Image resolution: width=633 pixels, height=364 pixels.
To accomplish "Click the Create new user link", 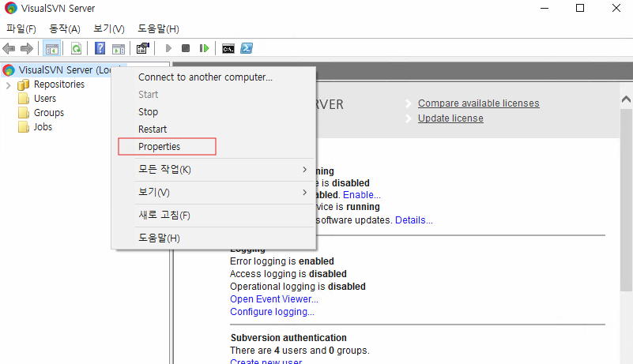I will point(266,361).
